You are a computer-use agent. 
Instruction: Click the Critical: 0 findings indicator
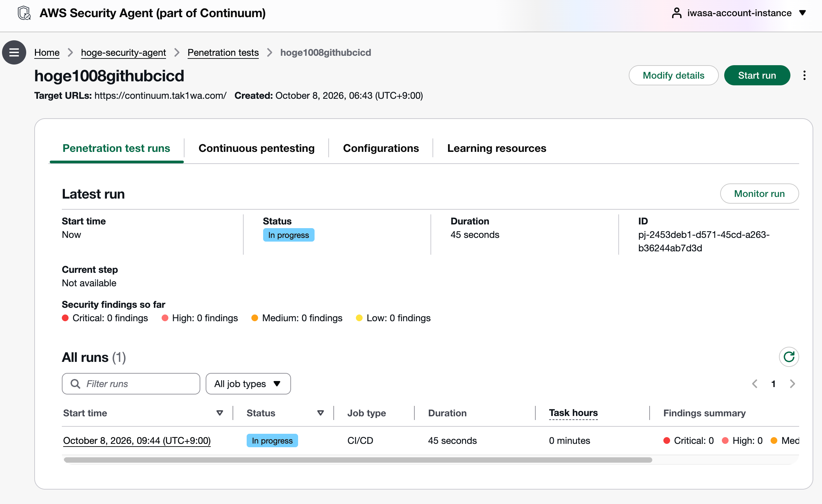pyautogui.click(x=105, y=318)
